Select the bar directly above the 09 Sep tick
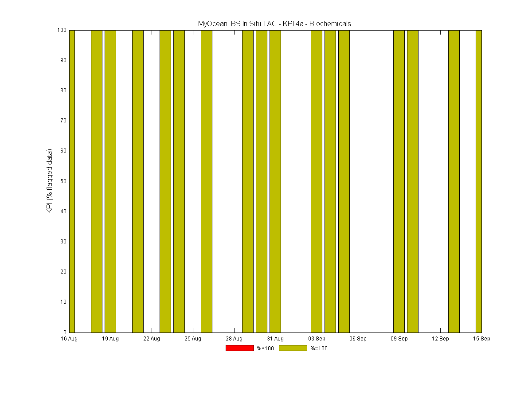Image resolution: width=532 pixels, height=399 pixels. [399, 181]
